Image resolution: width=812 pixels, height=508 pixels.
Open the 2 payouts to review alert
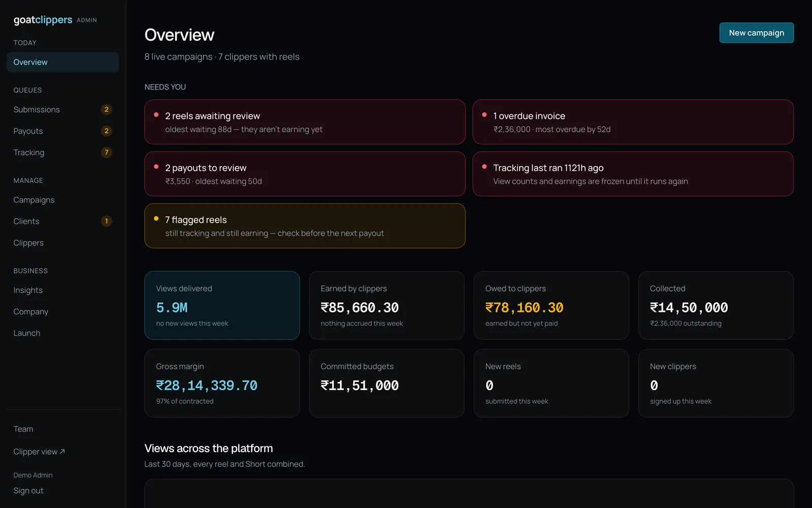point(305,174)
